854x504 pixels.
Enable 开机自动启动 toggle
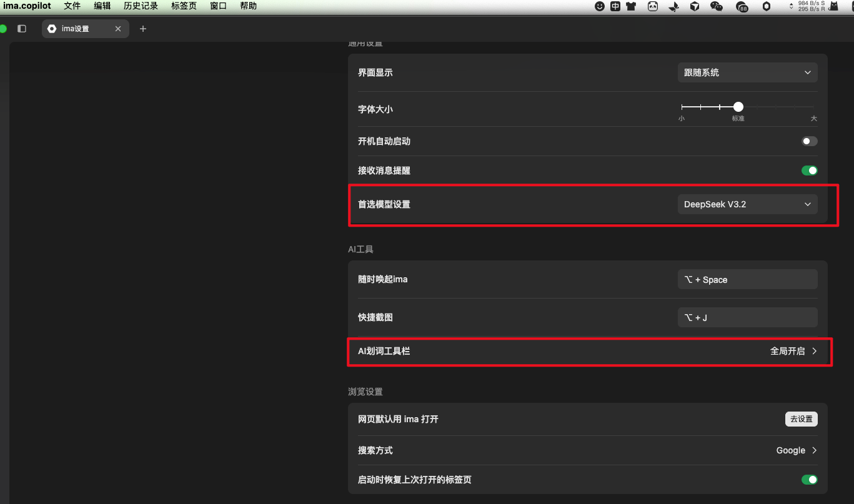(809, 141)
